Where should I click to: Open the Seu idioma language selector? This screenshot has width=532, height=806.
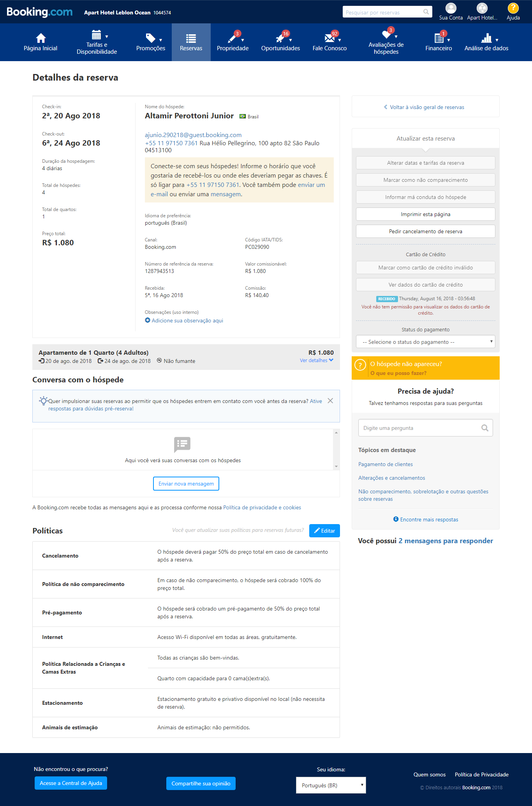pos(331,785)
